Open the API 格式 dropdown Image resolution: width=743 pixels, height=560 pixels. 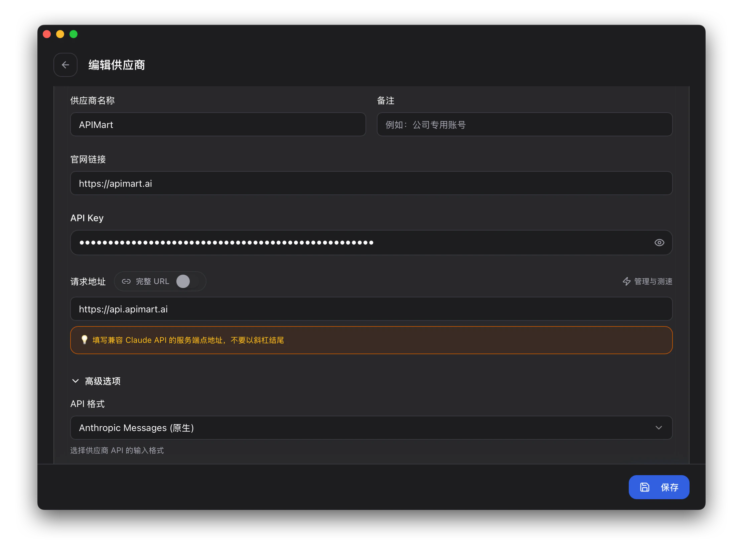(x=371, y=428)
